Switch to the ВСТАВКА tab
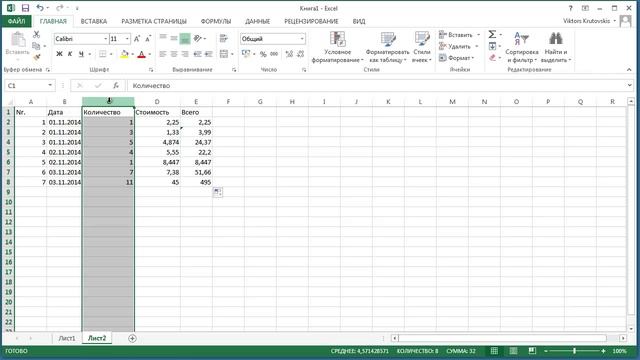 (x=94, y=21)
